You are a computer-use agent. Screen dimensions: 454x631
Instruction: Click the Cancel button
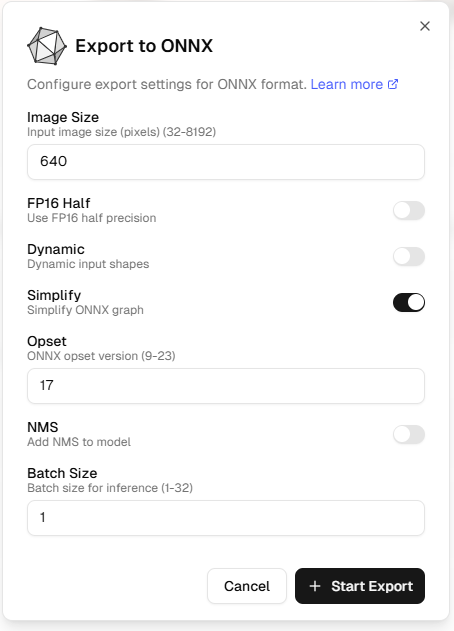point(247,586)
